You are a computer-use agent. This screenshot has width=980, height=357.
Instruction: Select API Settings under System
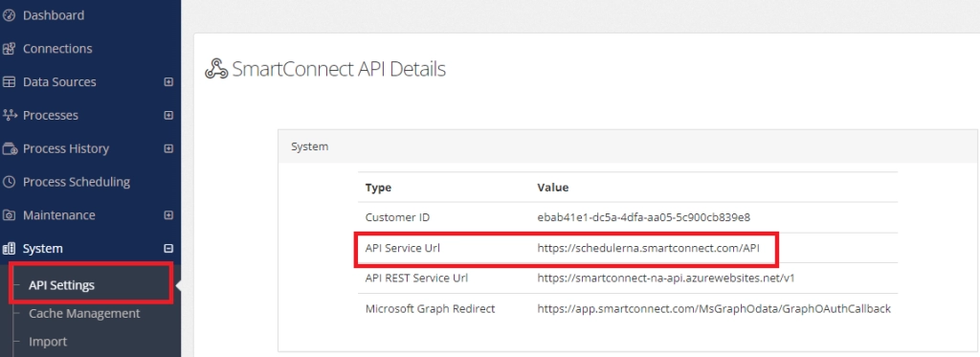62,286
